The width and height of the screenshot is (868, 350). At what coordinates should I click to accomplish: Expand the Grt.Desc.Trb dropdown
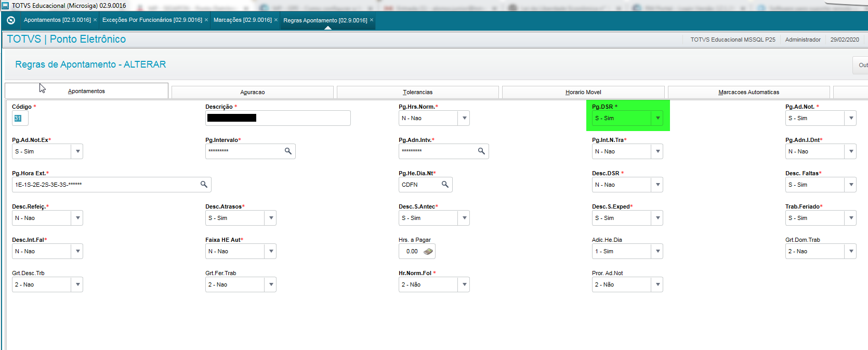77,284
